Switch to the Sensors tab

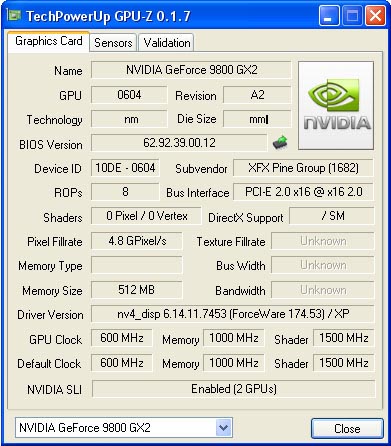click(x=113, y=43)
